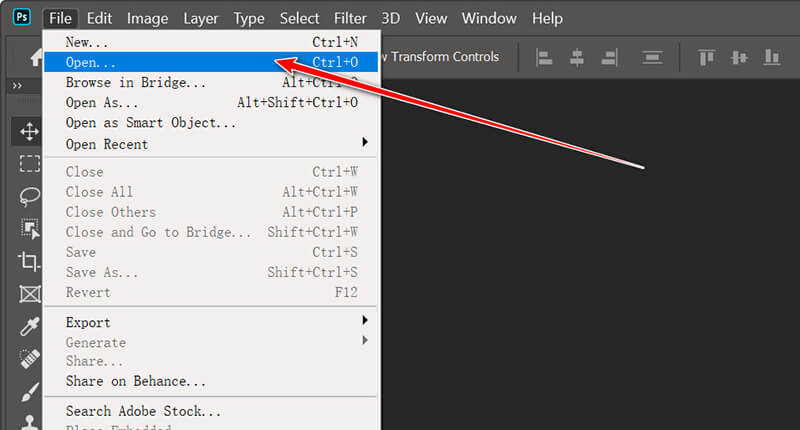Open the Window menu
Image resolution: width=800 pixels, height=430 pixels.
click(489, 19)
